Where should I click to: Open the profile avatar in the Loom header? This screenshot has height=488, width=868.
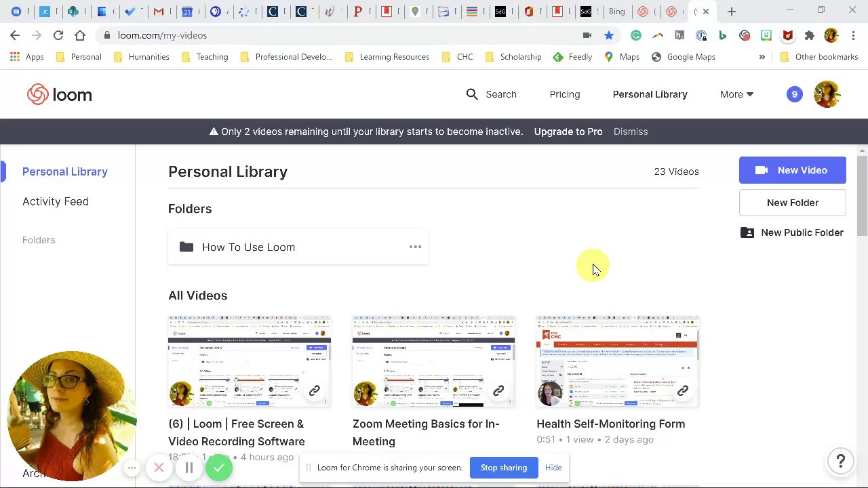pyautogui.click(x=827, y=94)
